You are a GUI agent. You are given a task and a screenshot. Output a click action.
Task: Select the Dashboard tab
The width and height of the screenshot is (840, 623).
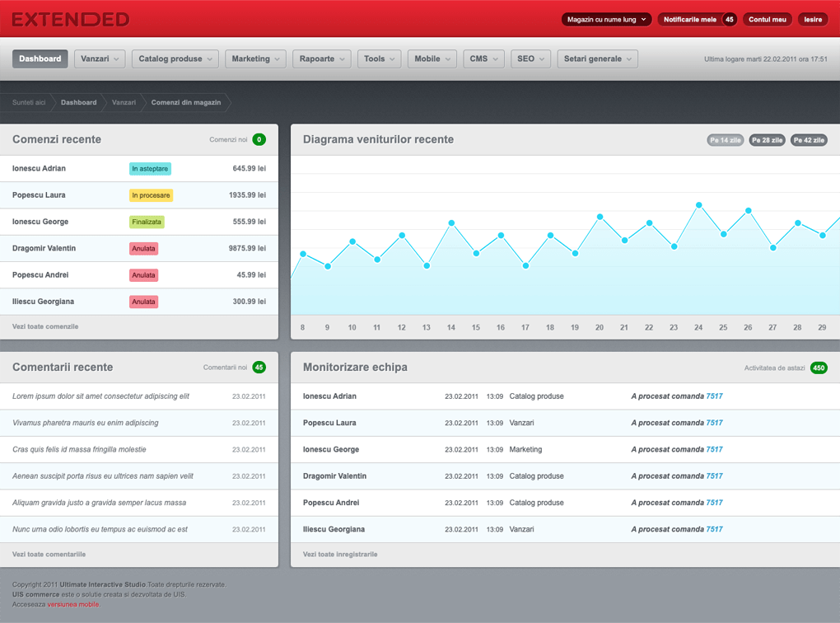pyautogui.click(x=40, y=59)
